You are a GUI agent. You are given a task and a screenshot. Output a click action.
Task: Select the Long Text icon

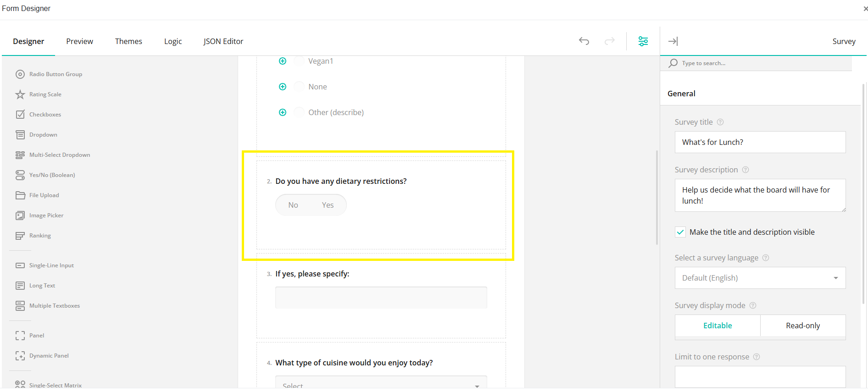pyautogui.click(x=20, y=286)
